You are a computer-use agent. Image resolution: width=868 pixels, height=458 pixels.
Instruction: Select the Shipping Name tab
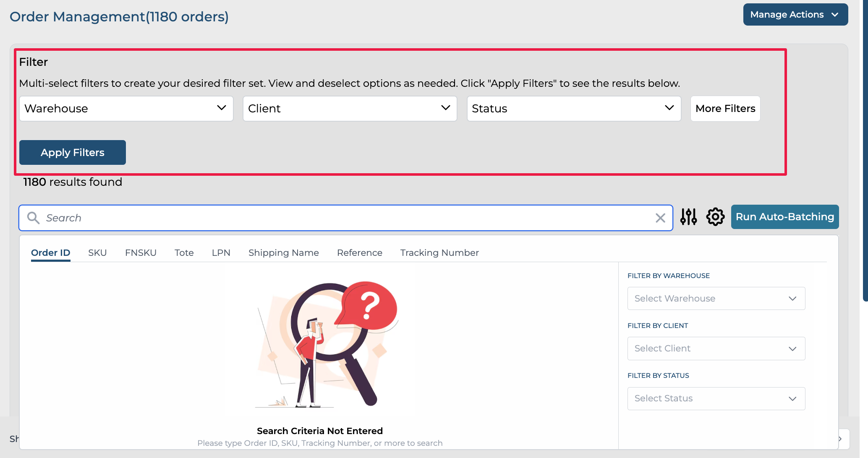tap(283, 252)
